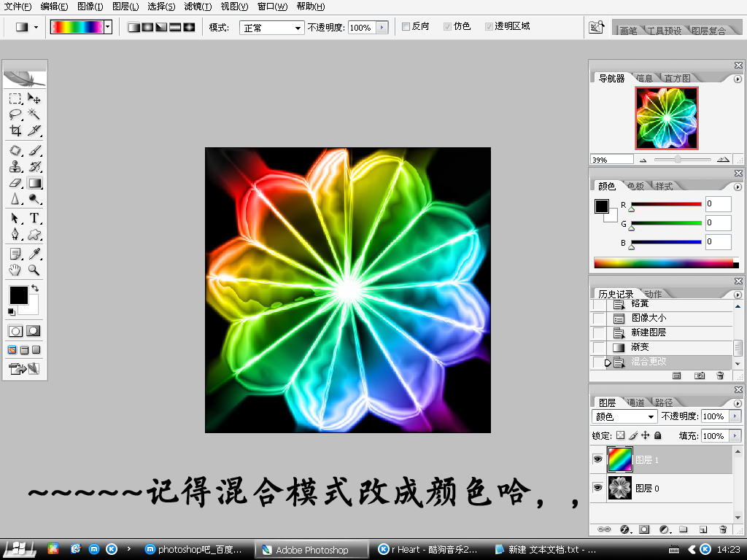Toggle visibility of 图层 0

(597, 488)
